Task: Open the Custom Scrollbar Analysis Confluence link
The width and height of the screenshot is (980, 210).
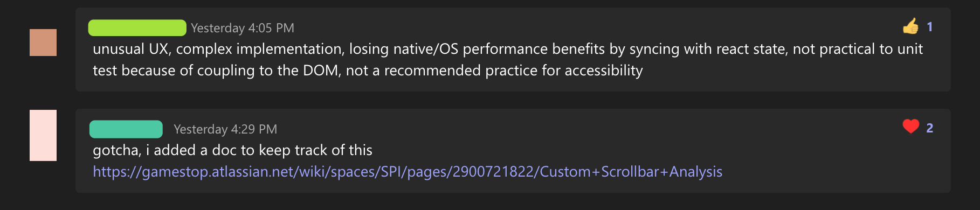Action: click(408, 172)
